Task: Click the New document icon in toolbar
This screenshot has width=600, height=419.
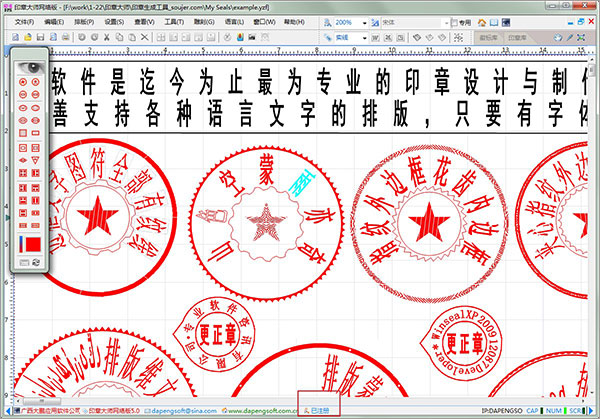Action: click(15, 37)
